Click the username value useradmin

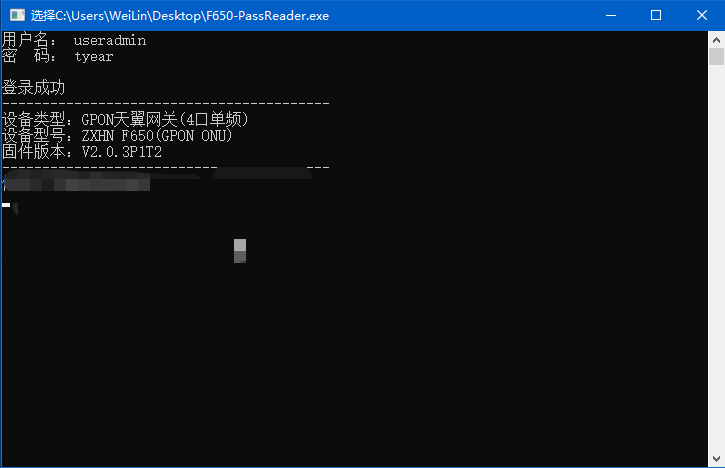point(110,41)
